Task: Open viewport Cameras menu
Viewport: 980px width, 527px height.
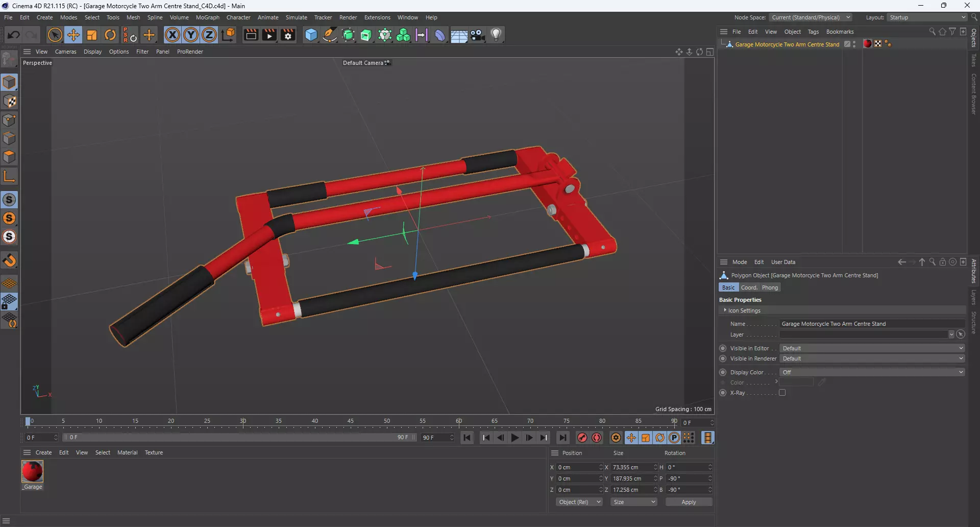Action: click(x=65, y=52)
